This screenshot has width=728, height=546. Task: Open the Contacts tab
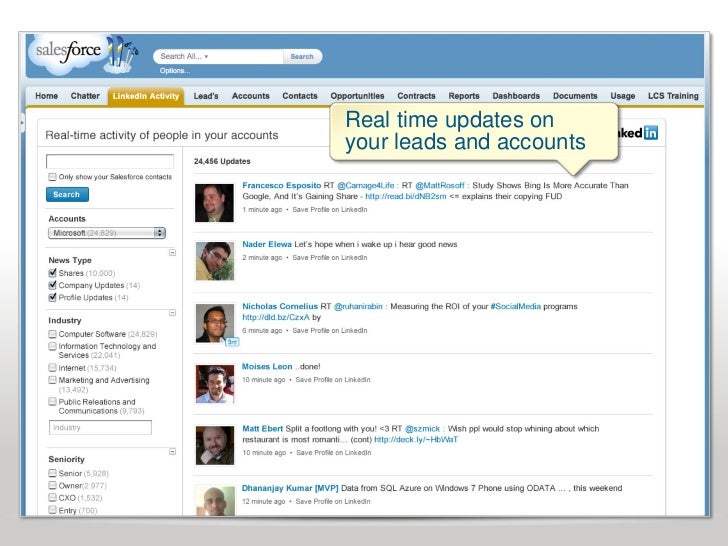pyautogui.click(x=300, y=96)
